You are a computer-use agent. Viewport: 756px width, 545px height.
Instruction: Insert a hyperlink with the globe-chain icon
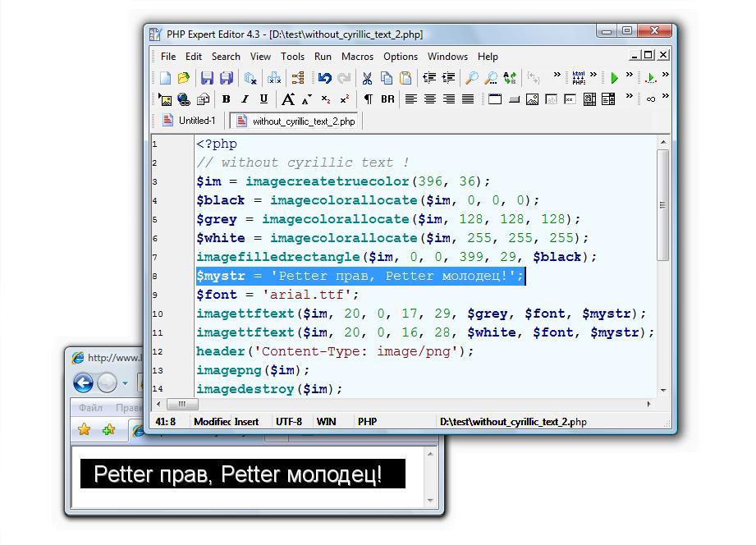[184, 99]
